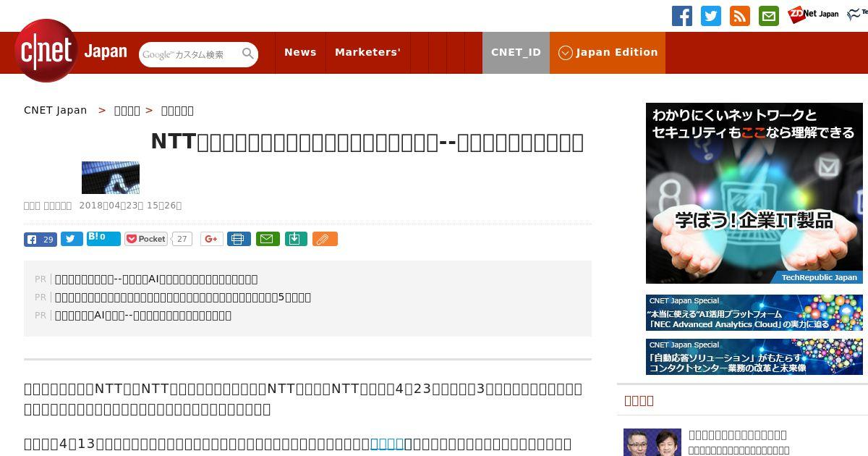Click CNET Japan breadcrumb link
The height and width of the screenshot is (456, 868).
click(55, 110)
